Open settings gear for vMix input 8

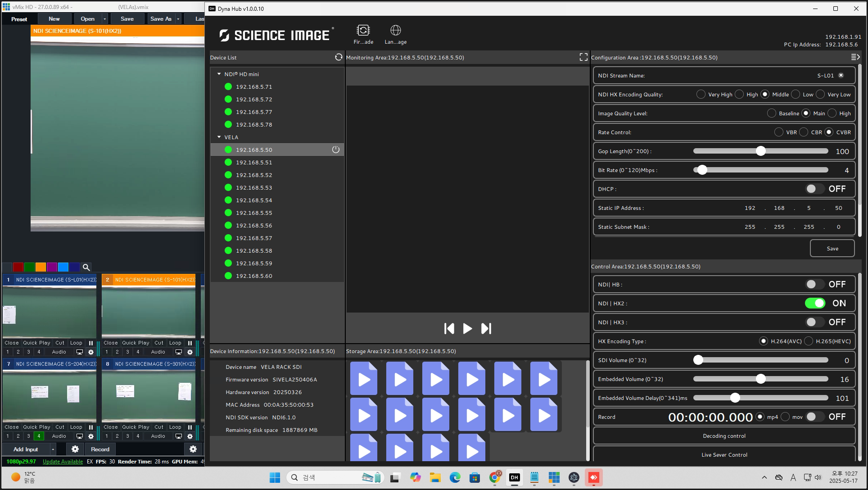coord(190,436)
